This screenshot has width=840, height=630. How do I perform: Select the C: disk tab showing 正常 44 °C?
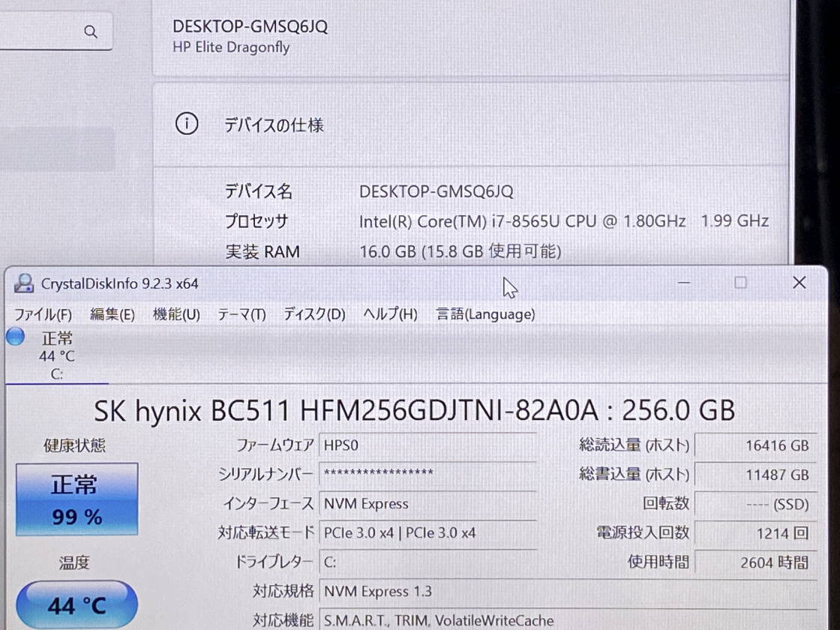(x=57, y=355)
